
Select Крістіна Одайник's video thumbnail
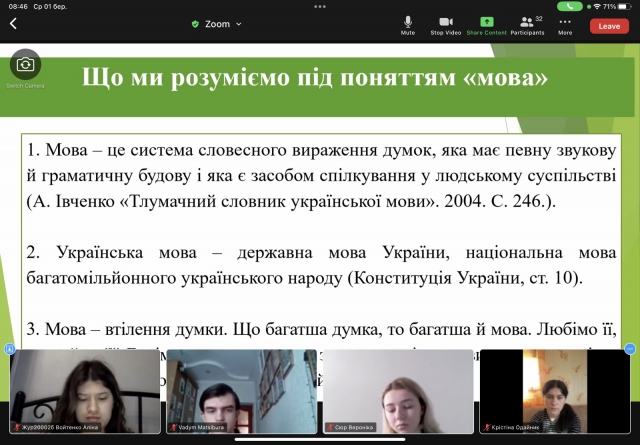click(x=555, y=391)
